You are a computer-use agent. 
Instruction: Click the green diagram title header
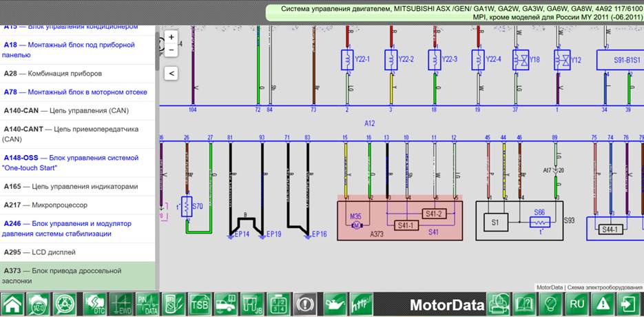(x=455, y=12)
